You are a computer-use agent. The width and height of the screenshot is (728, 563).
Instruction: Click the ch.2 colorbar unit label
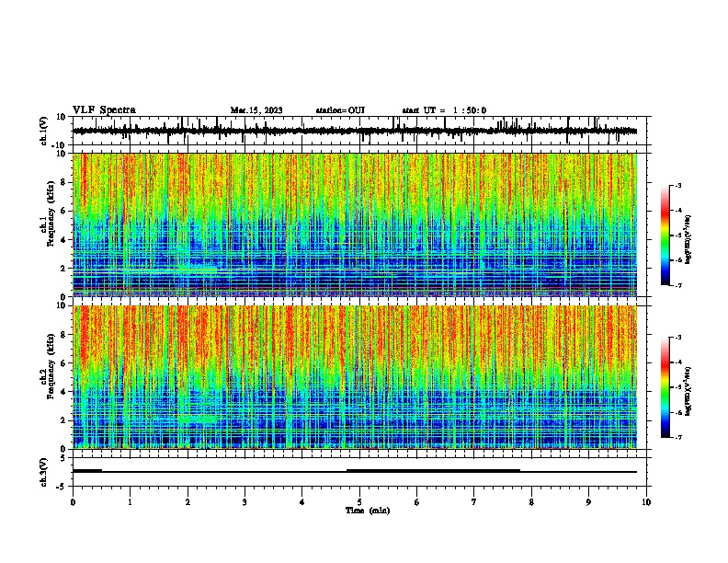(688, 391)
